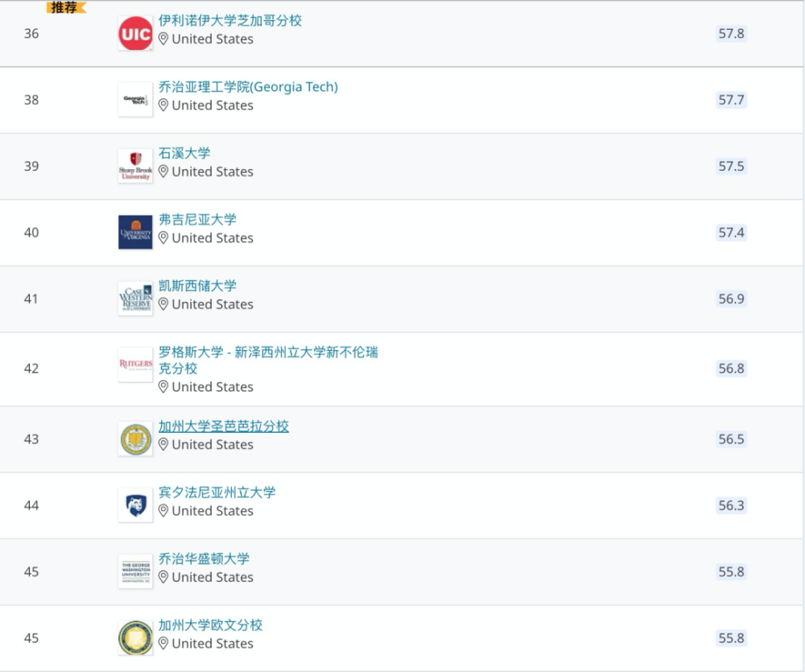Click the 55.8 score for 乔治华盛顿大学

tap(731, 571)
